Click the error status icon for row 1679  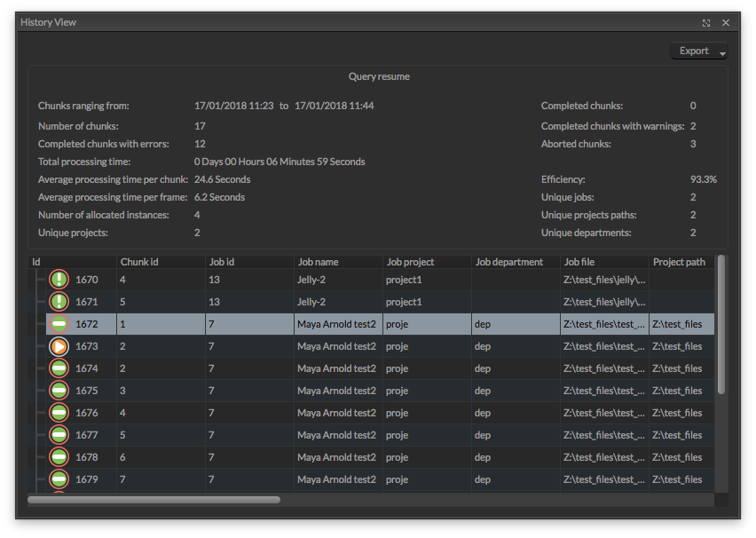click(x=59, y=479)
